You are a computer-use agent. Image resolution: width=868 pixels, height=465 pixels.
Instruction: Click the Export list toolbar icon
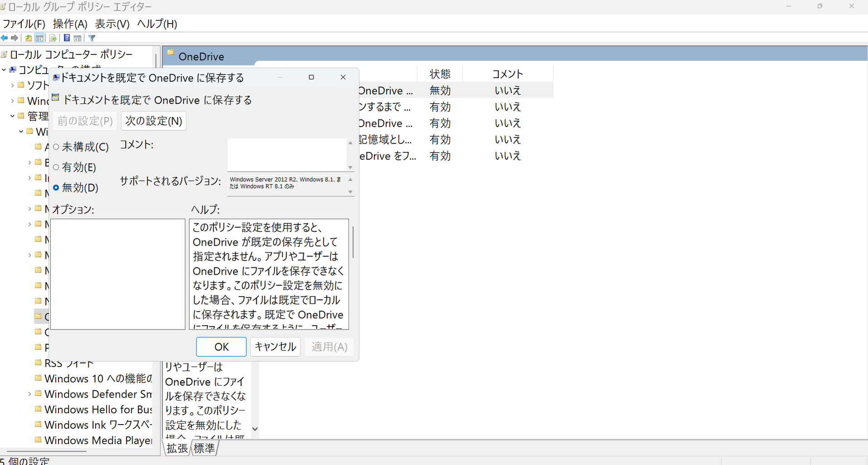click(x=53, y=38)
